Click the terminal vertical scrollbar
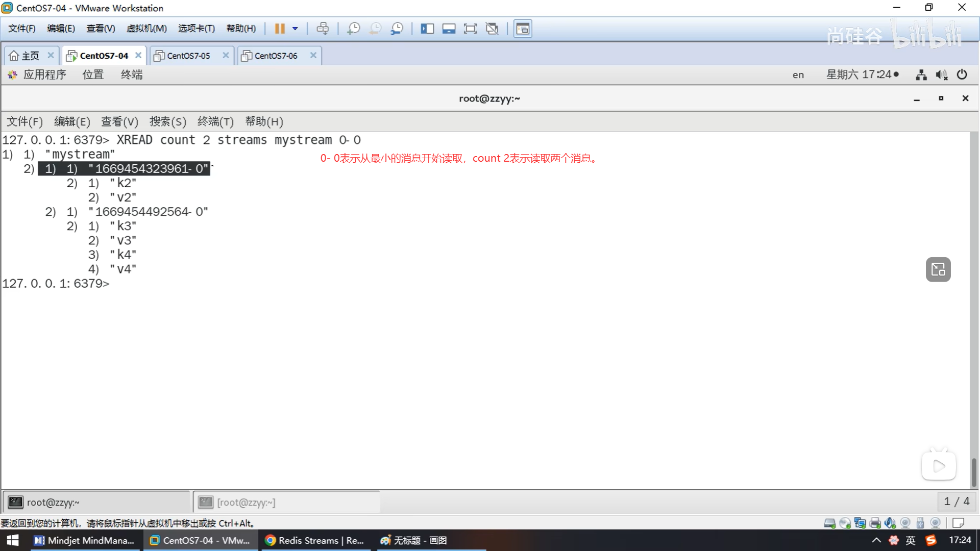This screenshot has width=980, height=551. [974, 472]
